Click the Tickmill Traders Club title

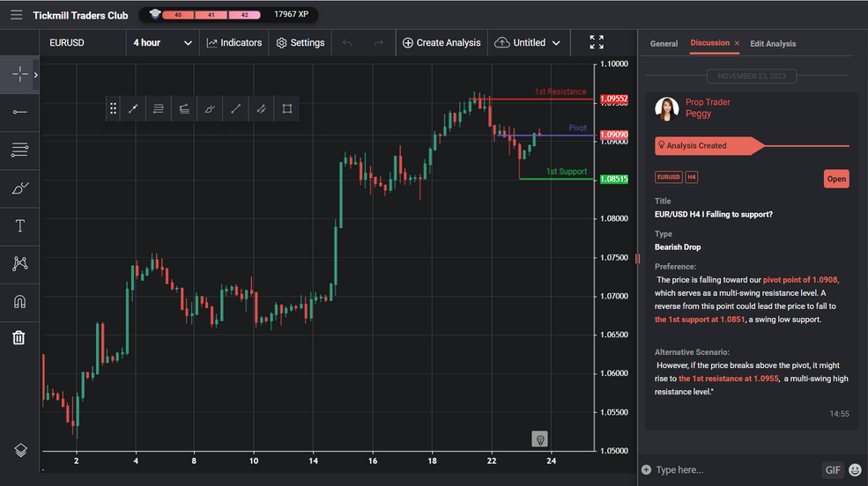coord(80,16)
